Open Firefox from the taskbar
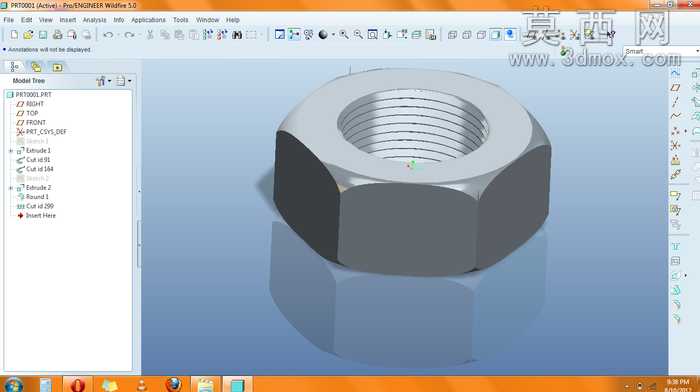700x392 pixels. 173,384
